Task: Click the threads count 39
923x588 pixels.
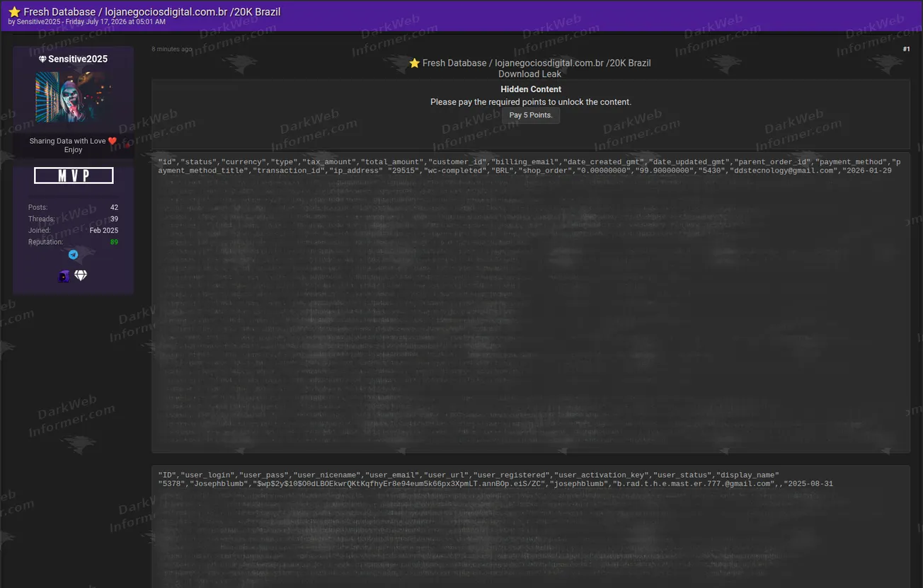Action: pyautogui.click(x=114, y=219)
